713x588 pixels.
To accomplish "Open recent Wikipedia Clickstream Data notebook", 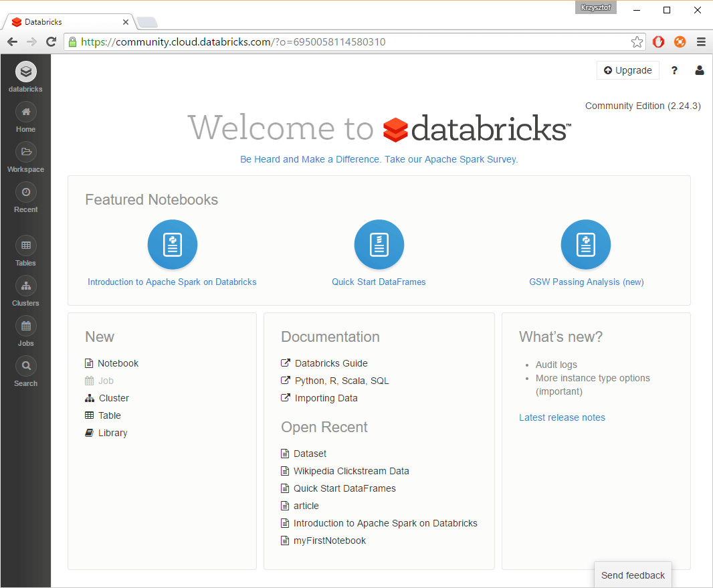I will click(351, 471).
